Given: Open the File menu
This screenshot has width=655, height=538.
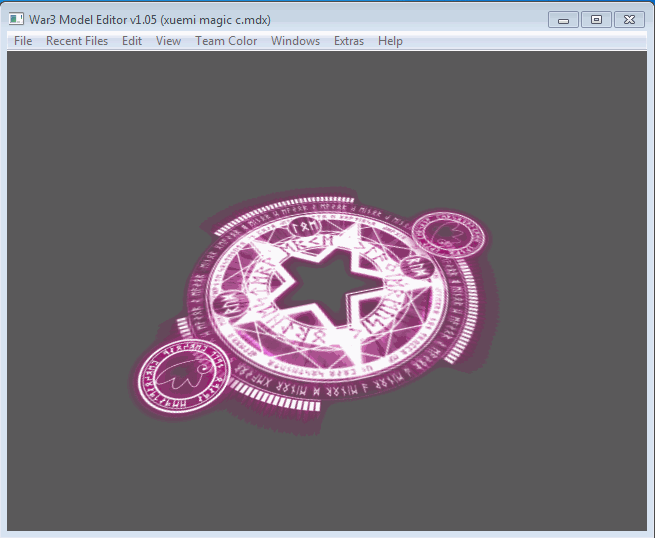Looking at the screenshot, I should tap(23, 41).
